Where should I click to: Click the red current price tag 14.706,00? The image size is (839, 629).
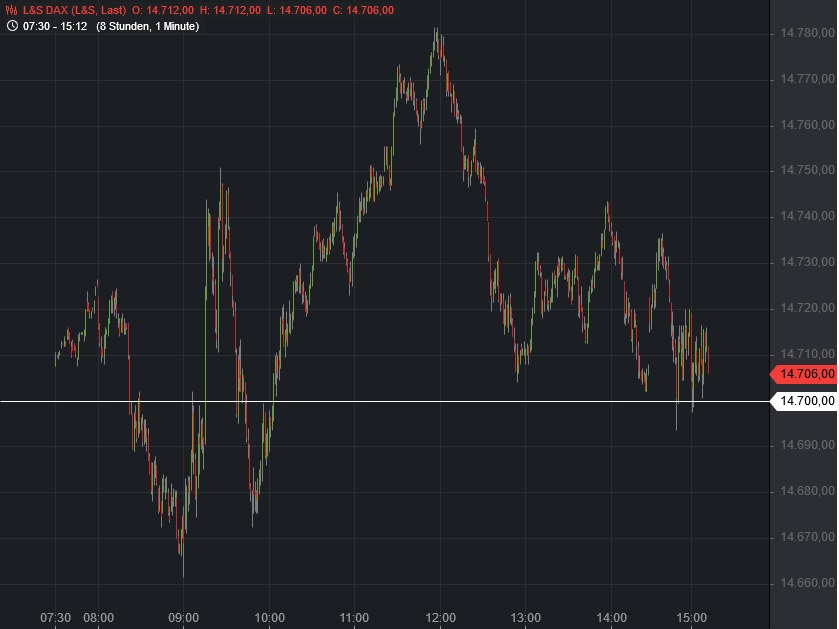point(806,374)
